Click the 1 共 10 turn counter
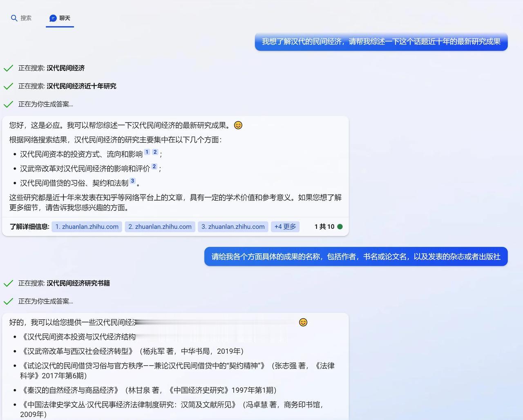This screenshot has width=523, height=420. point(324,227)
